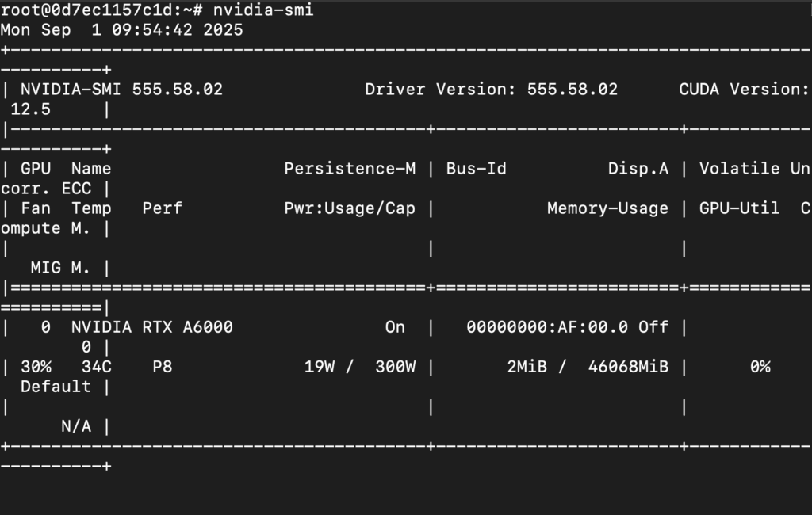Click the Temp column header
Viewport: 812px width, 515px height.
click(91, 208)
